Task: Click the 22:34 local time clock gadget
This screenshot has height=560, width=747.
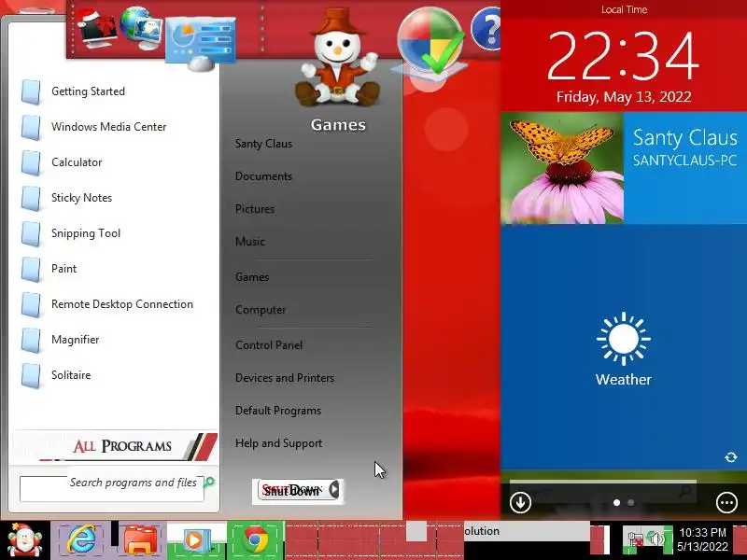Action: pos(624,57)
